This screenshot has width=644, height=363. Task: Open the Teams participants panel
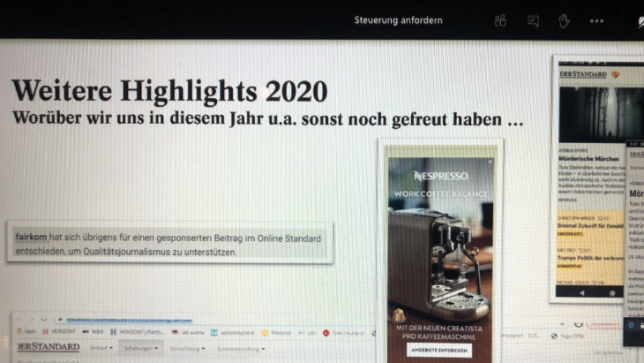[x=500, y=20]
